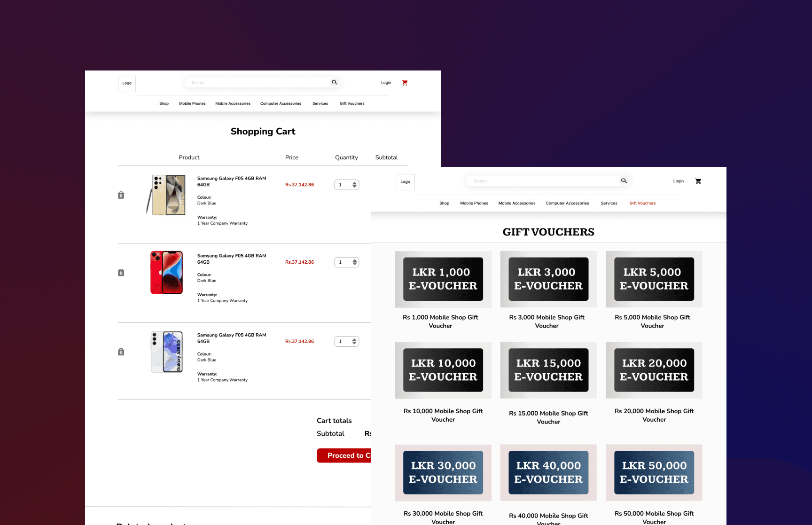Click 'Rs 5,000 Mobile Shop Gift Voucher' title
This screenshot has height=525, width=812.
point(653,321)
